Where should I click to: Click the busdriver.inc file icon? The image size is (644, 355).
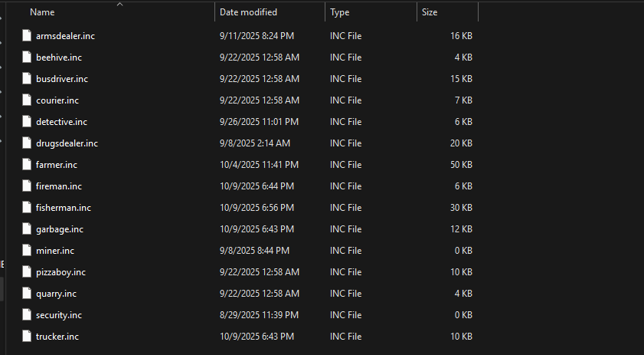coord(27,78)
